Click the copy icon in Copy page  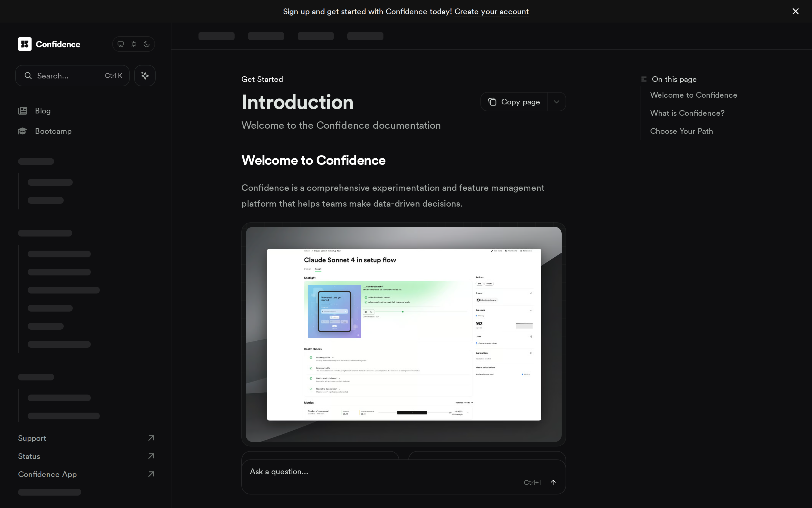pyautogui.click(x=492, y=102)
